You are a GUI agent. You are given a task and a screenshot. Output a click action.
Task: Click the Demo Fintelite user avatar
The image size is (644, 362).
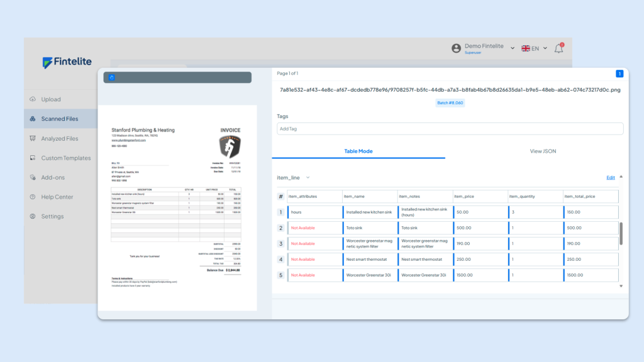point(457,48)
